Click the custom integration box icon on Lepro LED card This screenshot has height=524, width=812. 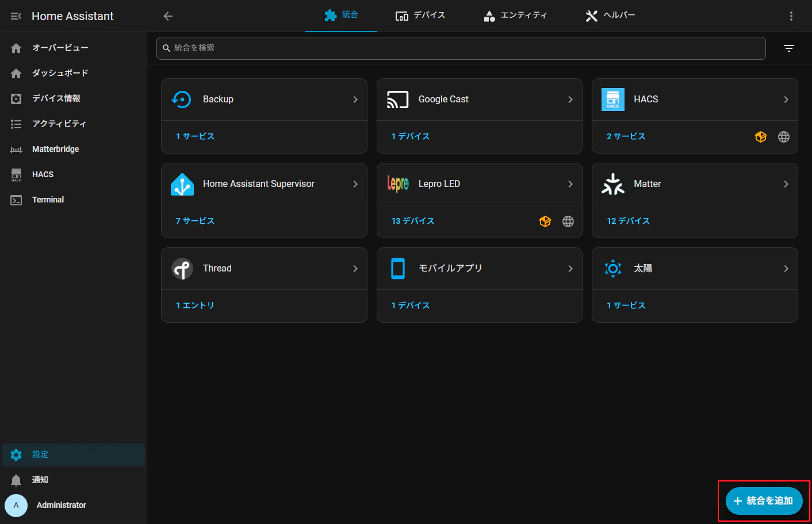pos(545,221)
